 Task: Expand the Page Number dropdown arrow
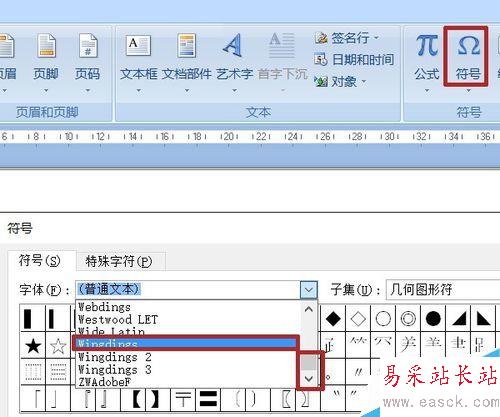88,90
